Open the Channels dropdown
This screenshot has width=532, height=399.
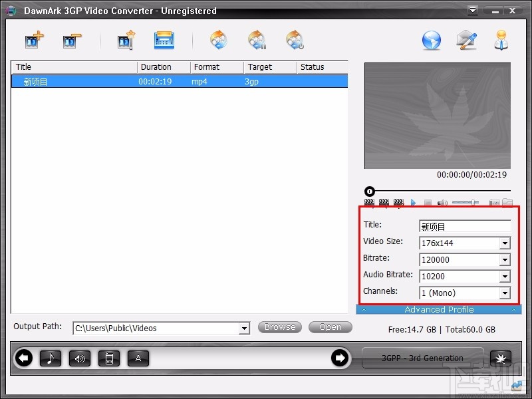tap(504, 293)
